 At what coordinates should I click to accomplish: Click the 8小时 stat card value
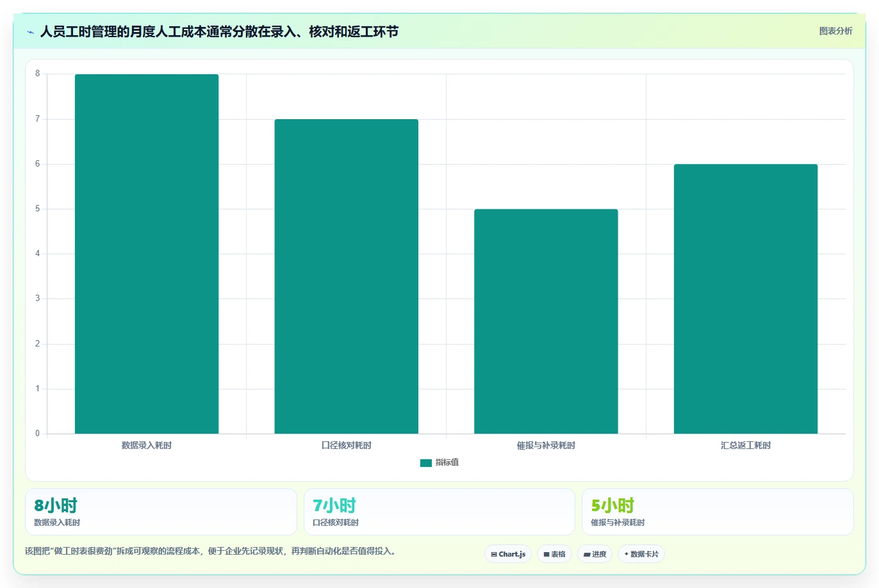pyautogui.click(x=56, y=505)
